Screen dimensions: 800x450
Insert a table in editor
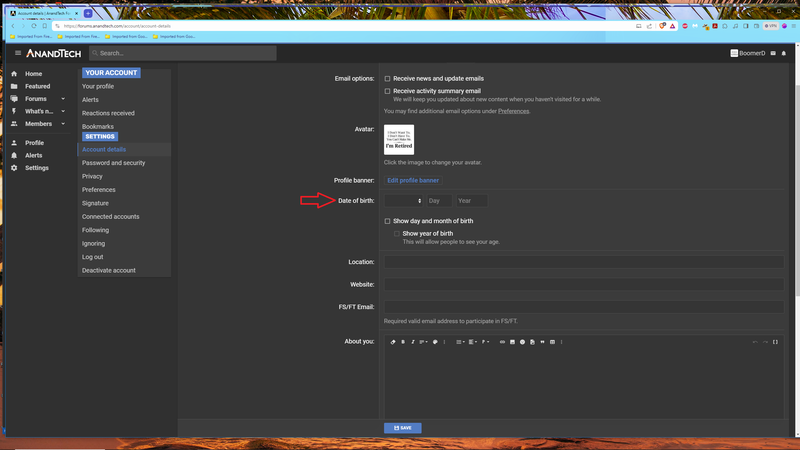tap(552, 342)
